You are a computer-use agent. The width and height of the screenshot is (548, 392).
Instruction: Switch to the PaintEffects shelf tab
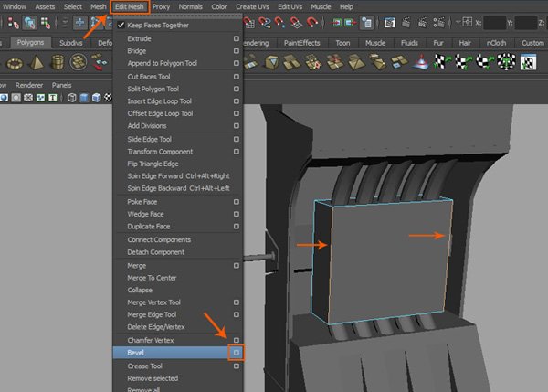coord(302,43)
